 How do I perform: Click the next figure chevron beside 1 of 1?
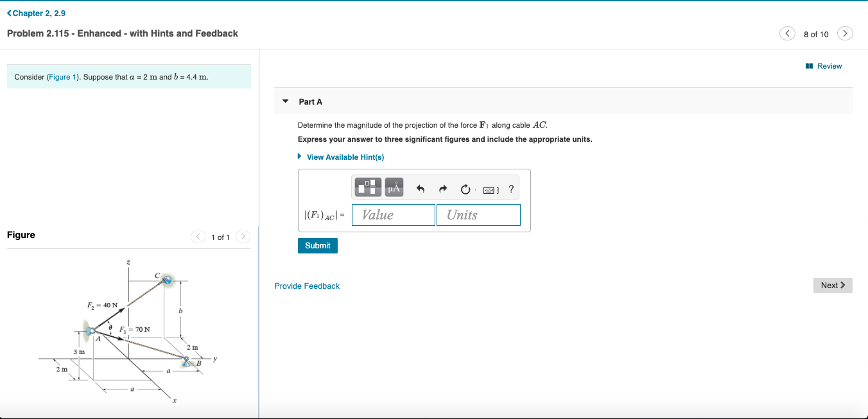[x=243, y=236]
